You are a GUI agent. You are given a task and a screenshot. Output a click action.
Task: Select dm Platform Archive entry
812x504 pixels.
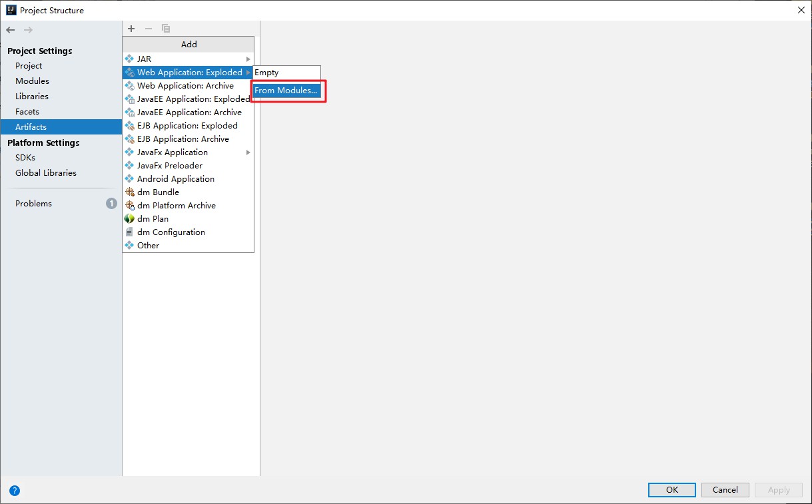click(188, 206)
